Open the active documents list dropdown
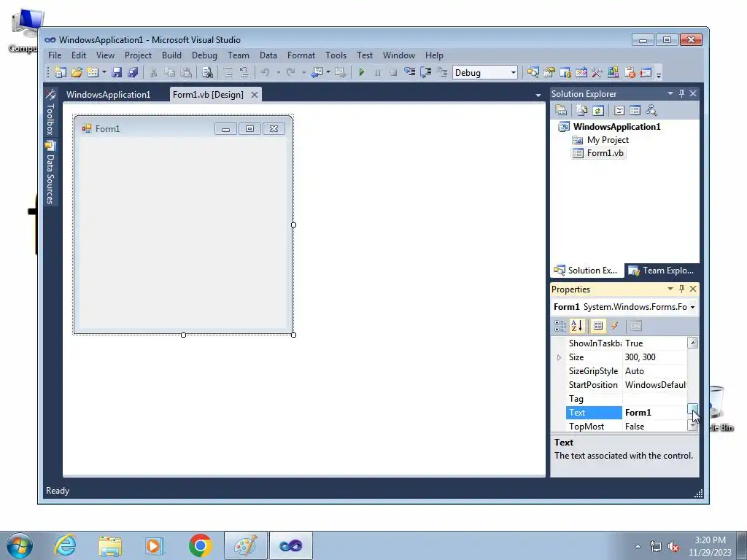This screenshot has width=747, height=560. point(538,95)
